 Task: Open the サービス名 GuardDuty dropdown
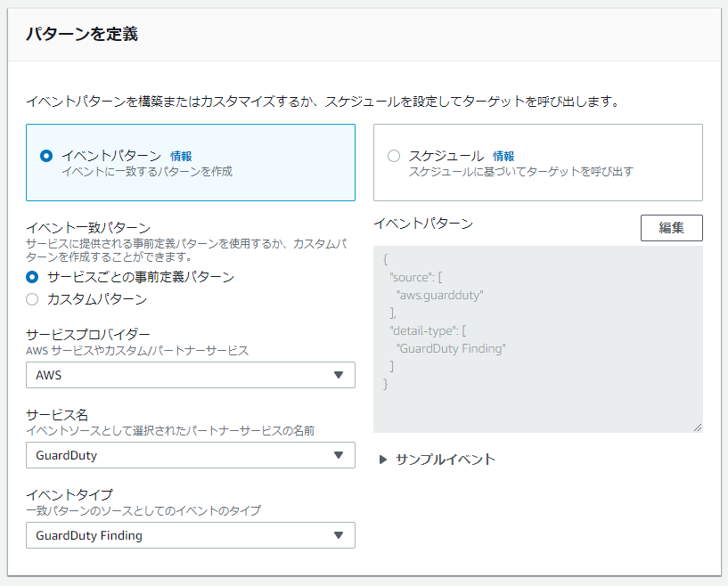(190, 455)
